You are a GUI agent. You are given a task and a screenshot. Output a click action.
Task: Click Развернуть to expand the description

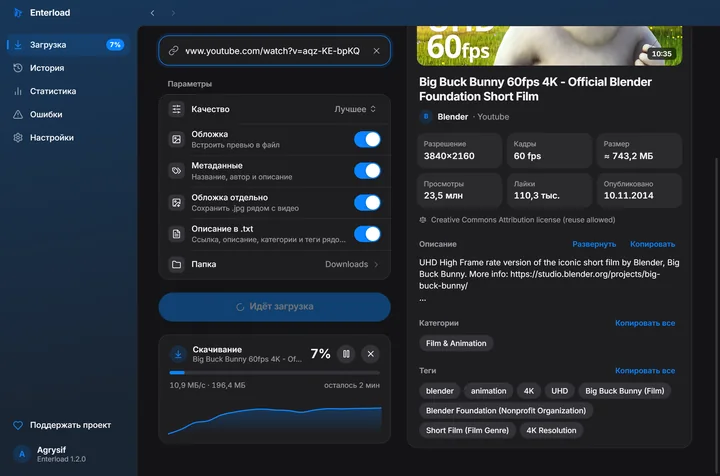[594, 244]
